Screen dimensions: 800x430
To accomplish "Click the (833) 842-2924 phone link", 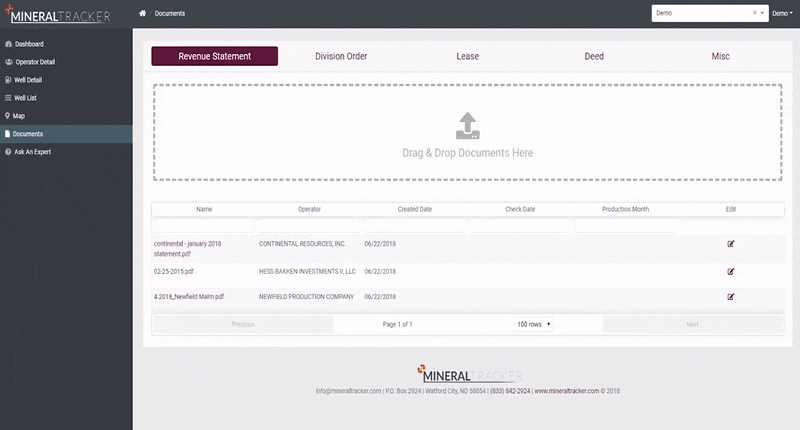I will 510,391.
